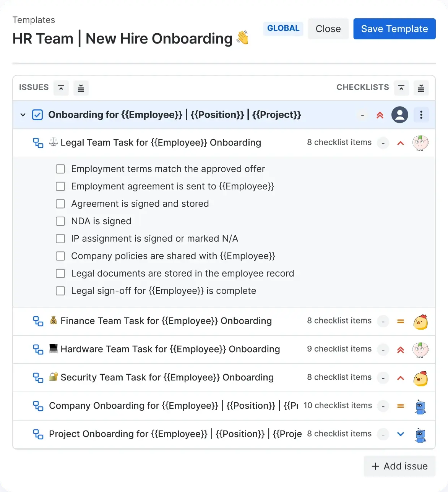Screen dimensions: 448x492
Task: Collapse the Onboarding parent issue chevron
Action: click(x=23, y=115)
